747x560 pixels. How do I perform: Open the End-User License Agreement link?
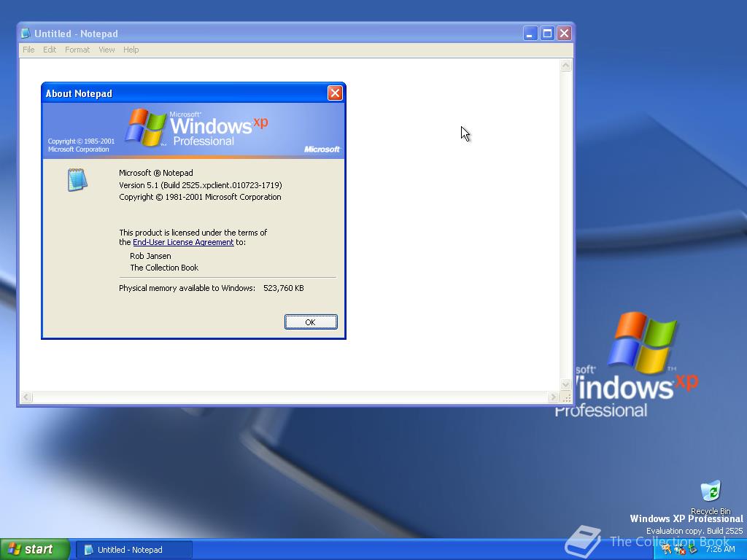(183, 242)
